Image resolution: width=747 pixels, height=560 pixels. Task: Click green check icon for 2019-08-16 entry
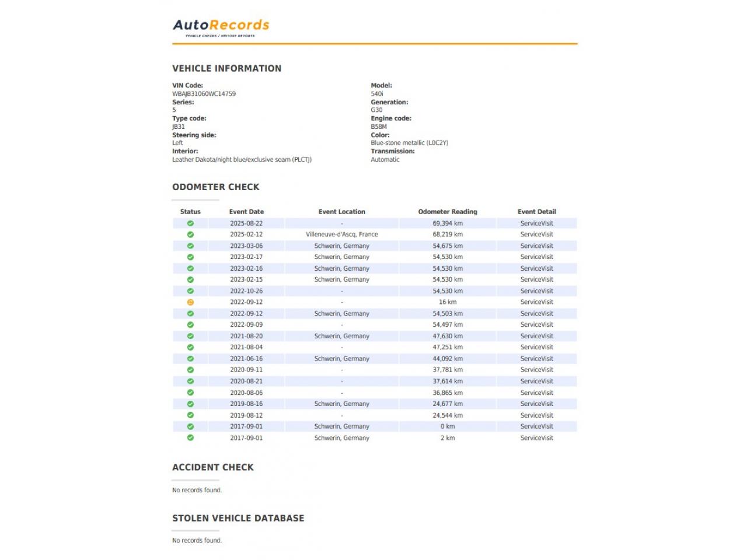click(x=190, y=404)
